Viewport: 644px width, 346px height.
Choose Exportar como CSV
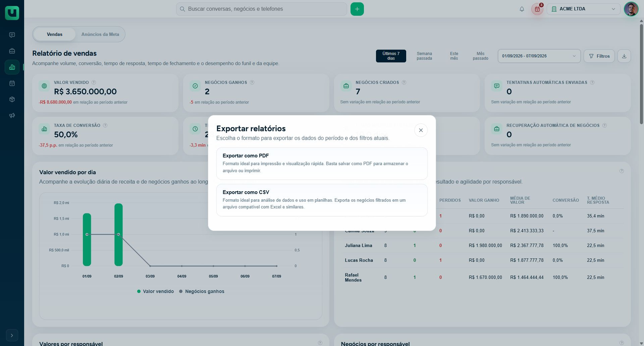(x=322, y=200)
